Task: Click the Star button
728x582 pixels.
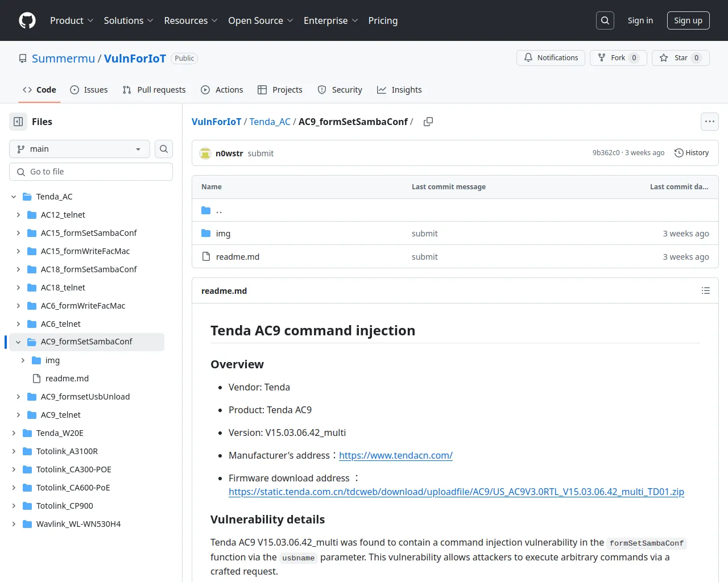Action: [681, 58]
